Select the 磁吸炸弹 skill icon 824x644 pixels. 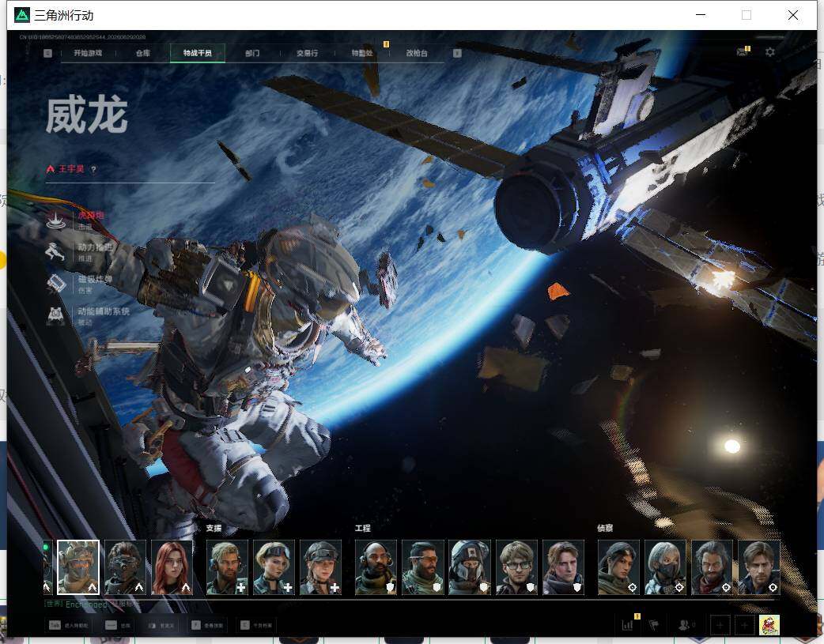click(x=56, y=284)
